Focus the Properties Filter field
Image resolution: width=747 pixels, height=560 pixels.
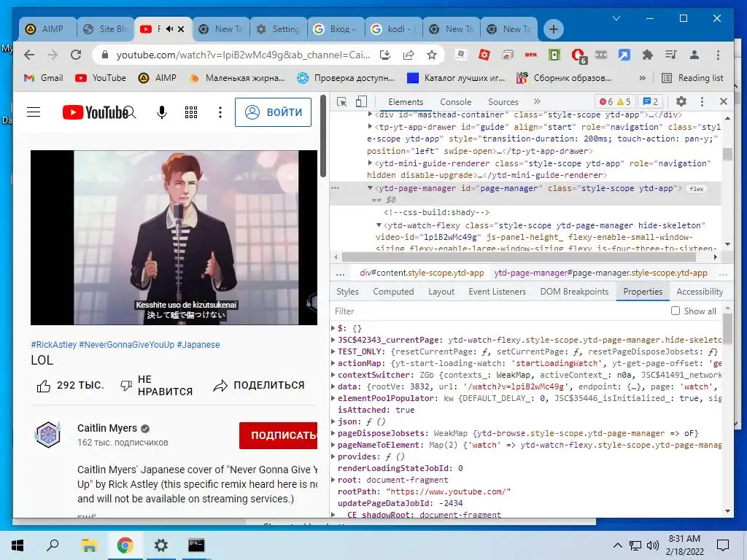(498, 311)
